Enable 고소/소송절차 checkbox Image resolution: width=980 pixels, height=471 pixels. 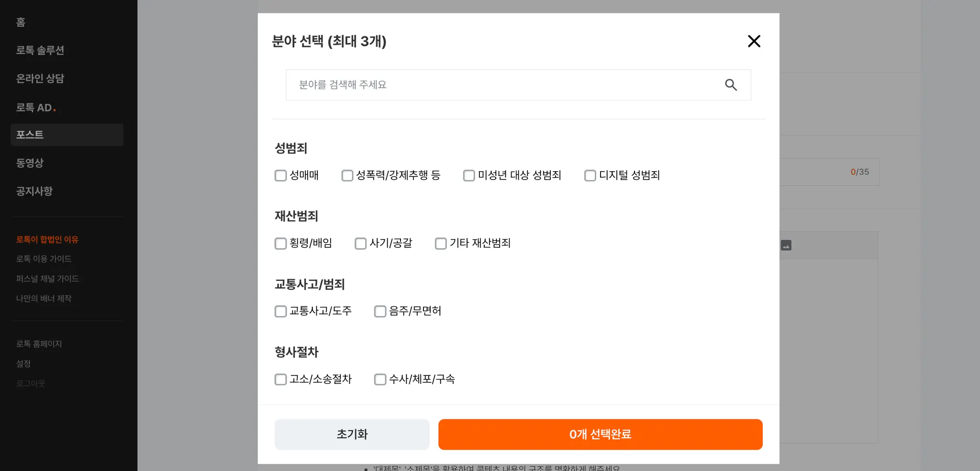[x=280, y=379]
